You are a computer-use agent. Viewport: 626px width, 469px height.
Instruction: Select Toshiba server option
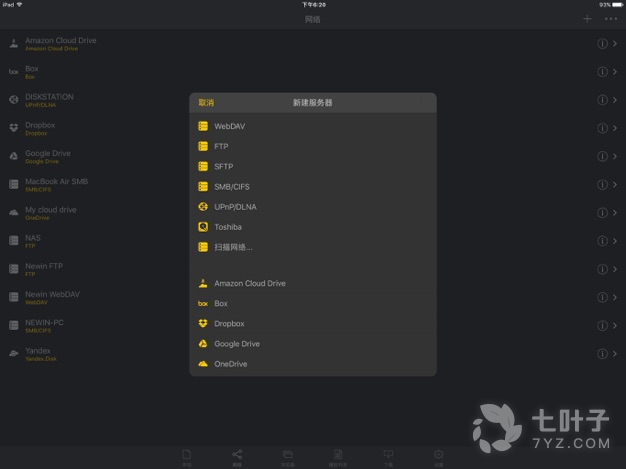(x=313, y=227)
